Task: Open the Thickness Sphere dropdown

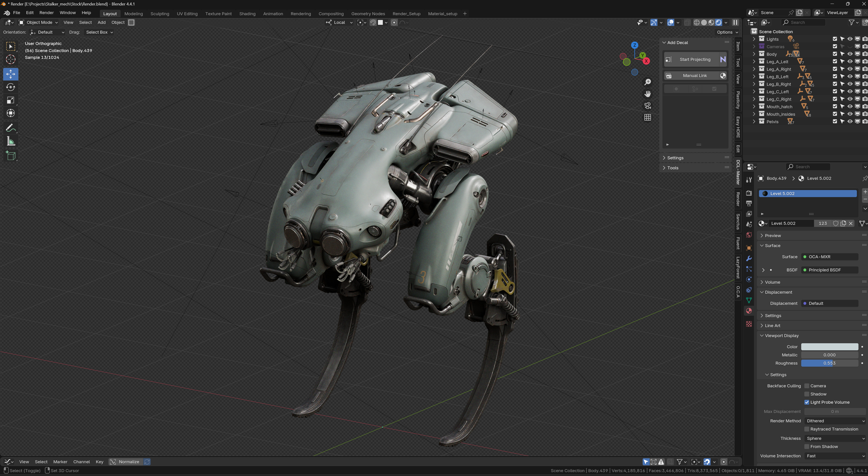Action: [835, 438]
